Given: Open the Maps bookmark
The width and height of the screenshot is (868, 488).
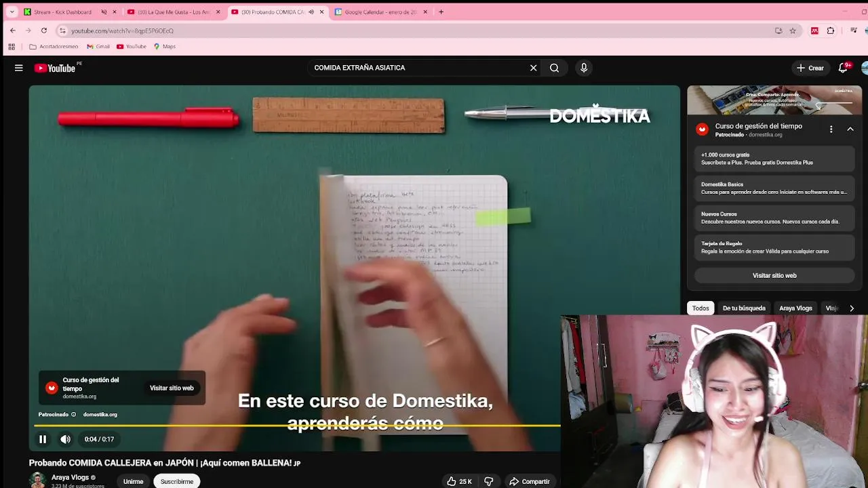Looking at the screenshot, I should (x=165, y=47).
